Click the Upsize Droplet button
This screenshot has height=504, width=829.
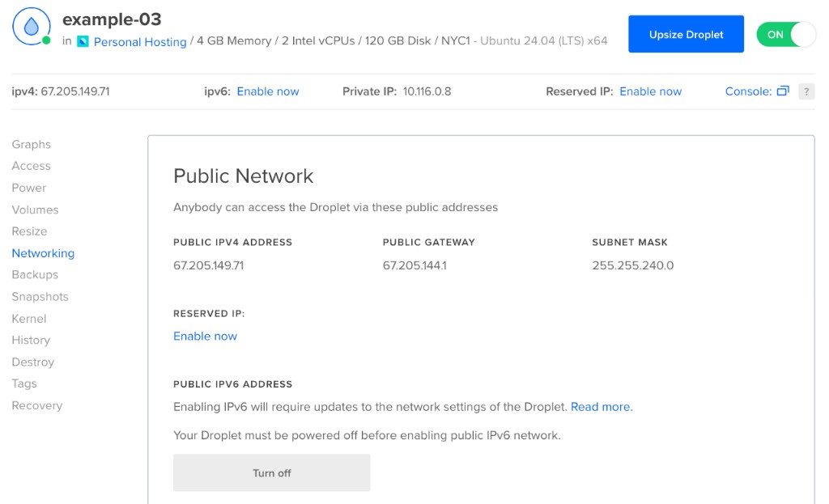[x=686, y=34]
